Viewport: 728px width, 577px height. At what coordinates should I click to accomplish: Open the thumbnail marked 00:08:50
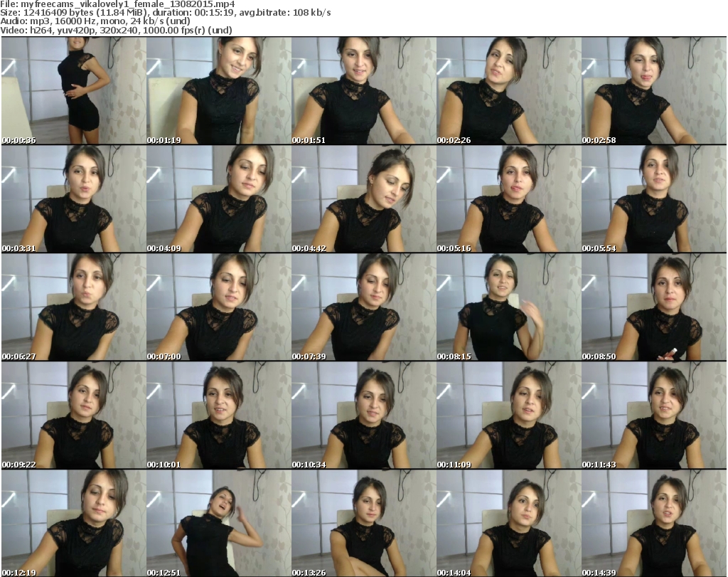654,307
